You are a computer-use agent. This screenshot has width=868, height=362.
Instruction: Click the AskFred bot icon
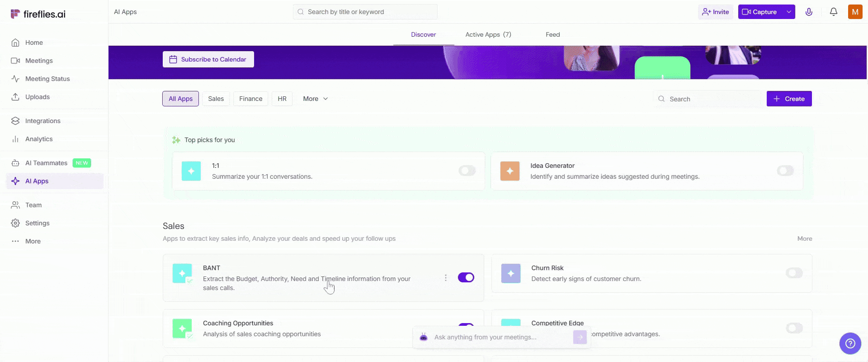[x=424, y=337]
